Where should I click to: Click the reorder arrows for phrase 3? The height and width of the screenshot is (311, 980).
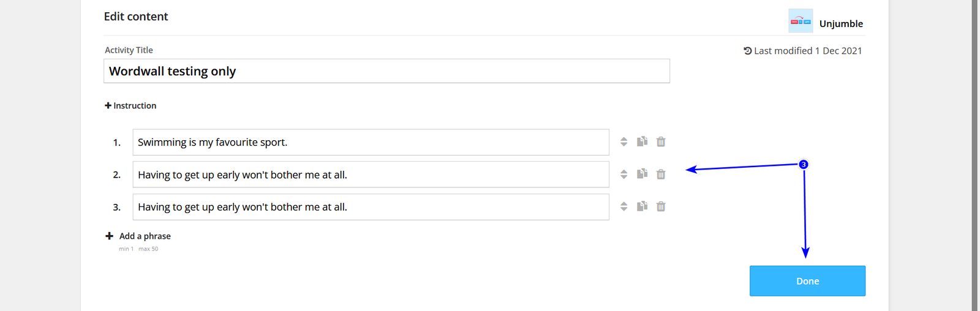[x=624, y=207]
